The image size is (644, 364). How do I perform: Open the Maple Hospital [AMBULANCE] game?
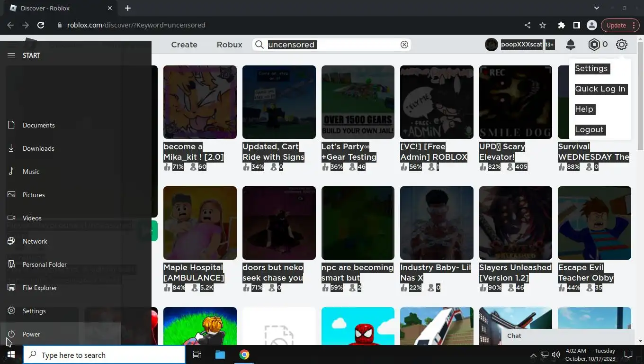coord(200,223)
